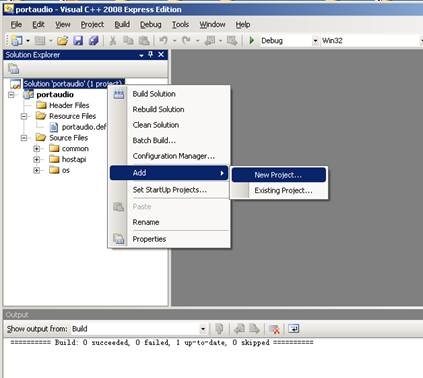
Task: Click the Navigate Backward toolbar icon
Action: [x=210, y=41]
